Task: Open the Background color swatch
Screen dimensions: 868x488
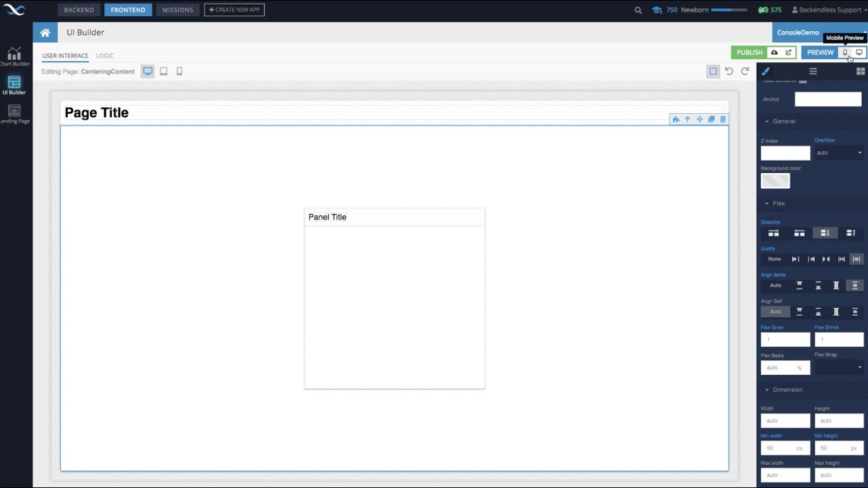Action: click(x=775, y=180)
